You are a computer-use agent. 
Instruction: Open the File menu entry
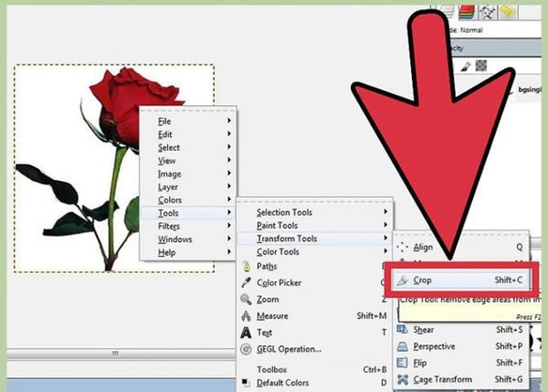188,122
